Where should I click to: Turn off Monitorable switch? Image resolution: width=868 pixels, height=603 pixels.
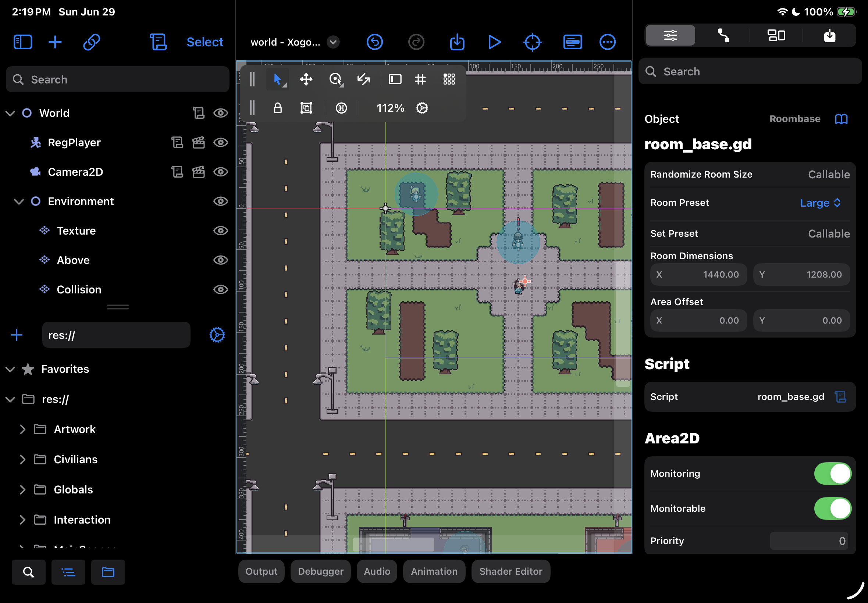click(832, 509)
